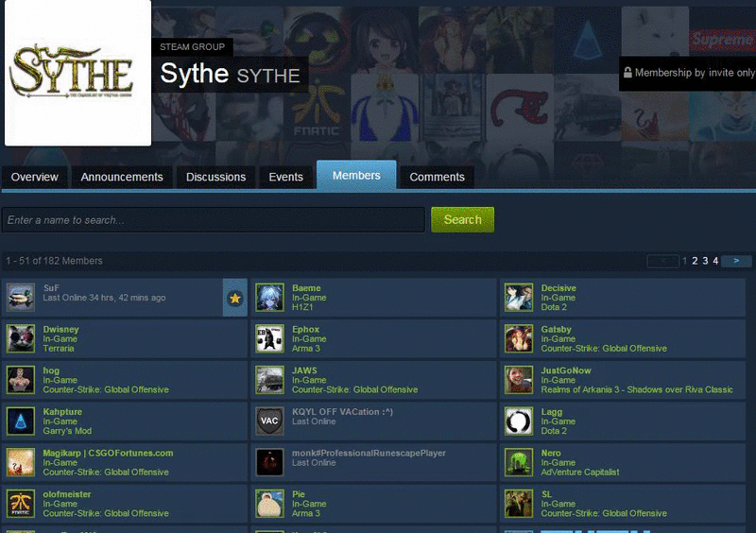Open the Comments tab

coord(438,177)
